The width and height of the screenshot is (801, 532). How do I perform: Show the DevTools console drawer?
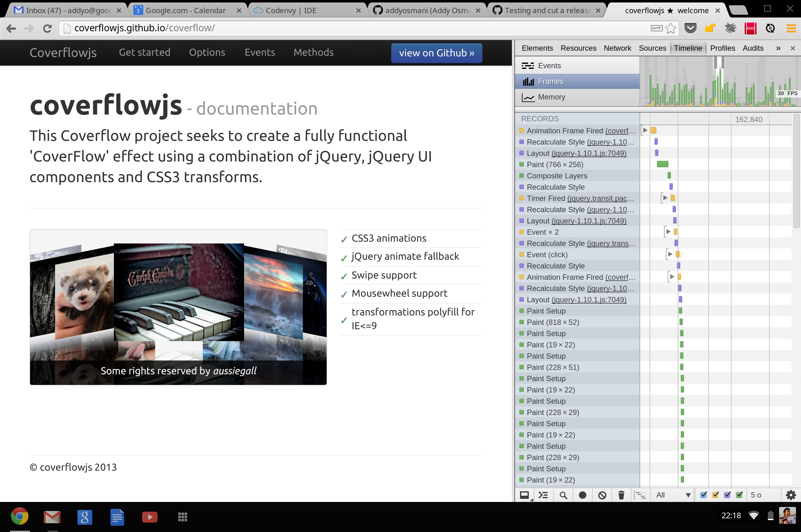543,495
